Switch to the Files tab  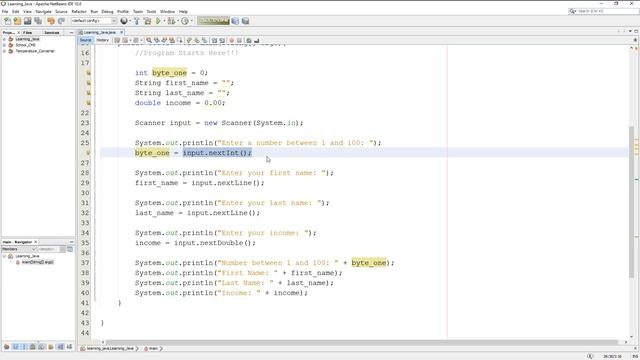point(27,32)
